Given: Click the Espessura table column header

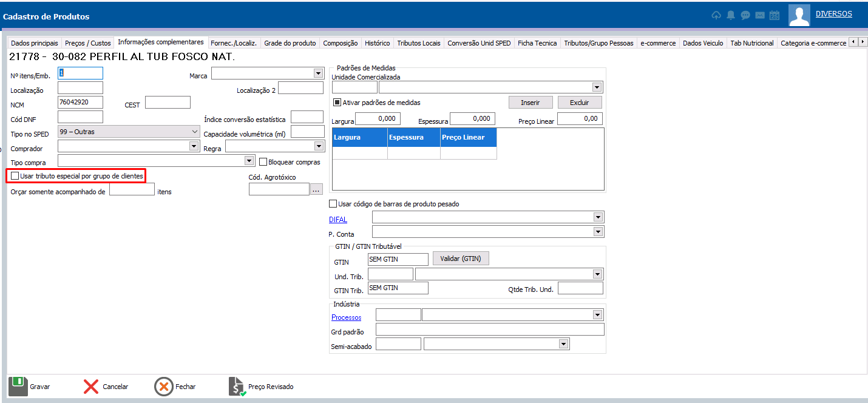Looking at the screenshot, I should 414,137.
